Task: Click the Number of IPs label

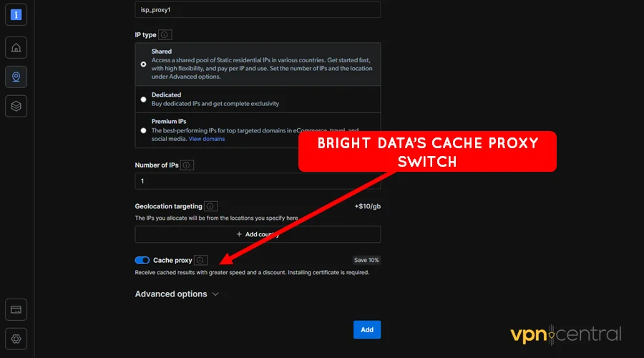Action: (x=157, y=165)
